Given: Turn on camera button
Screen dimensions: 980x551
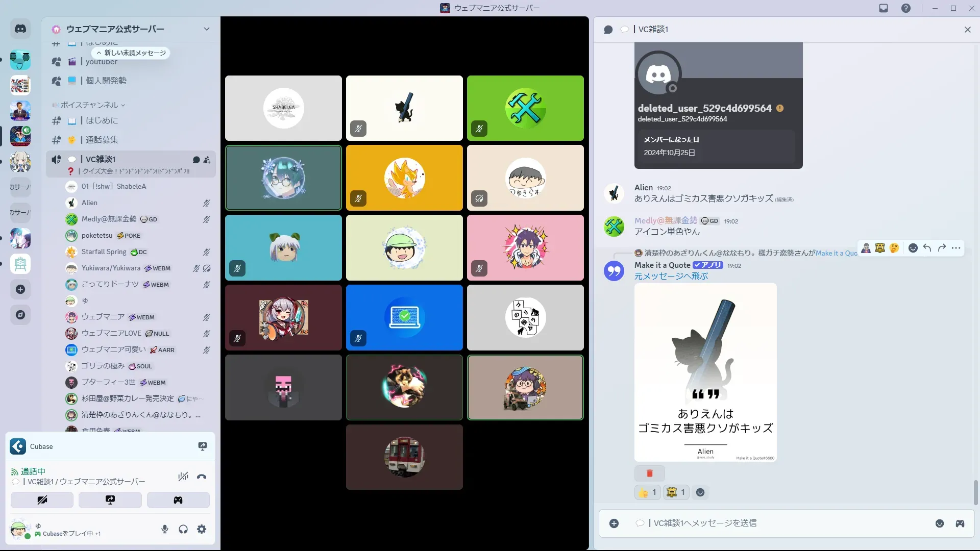Looking at the screenshot, I should pyautogui.click(x=42, y=500).
